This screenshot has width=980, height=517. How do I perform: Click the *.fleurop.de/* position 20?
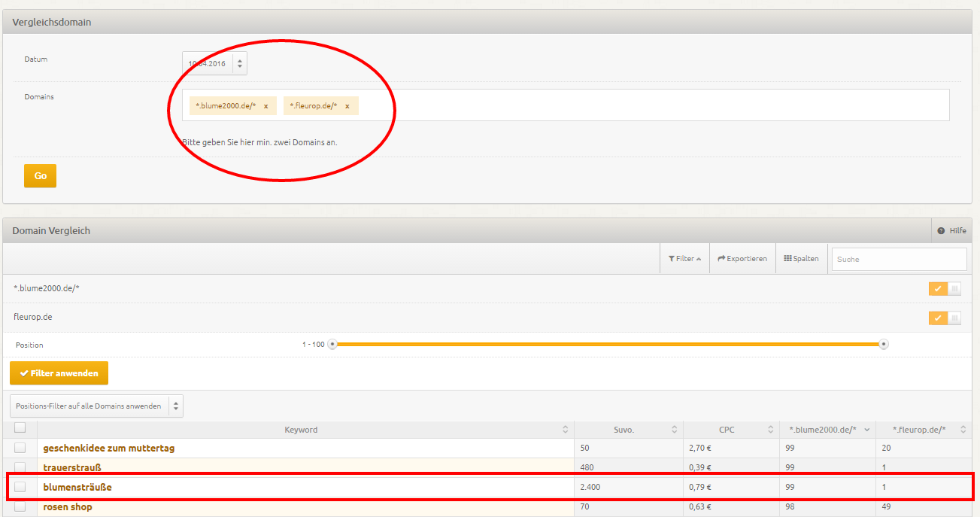point(887,448)
